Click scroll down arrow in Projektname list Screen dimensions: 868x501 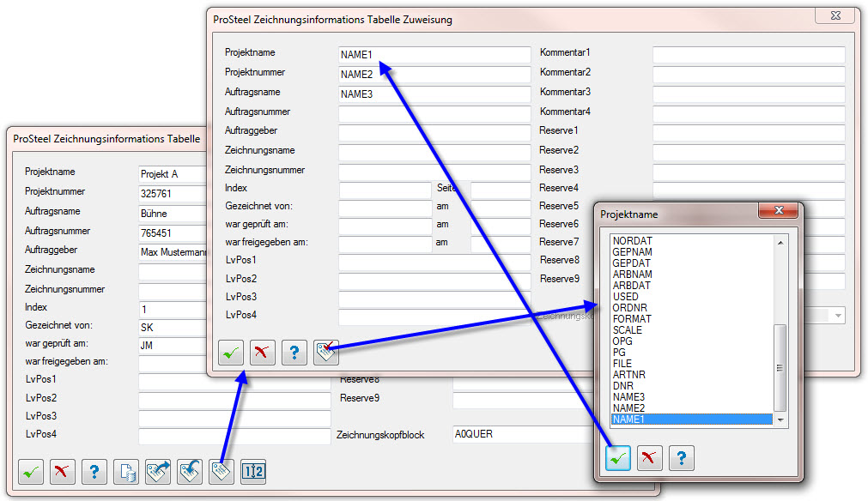pyautogui.click(x=780, y=420)
